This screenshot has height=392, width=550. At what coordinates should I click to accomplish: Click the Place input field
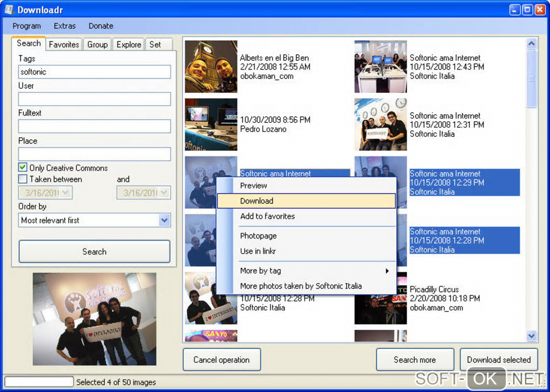(x=94, y=154)
